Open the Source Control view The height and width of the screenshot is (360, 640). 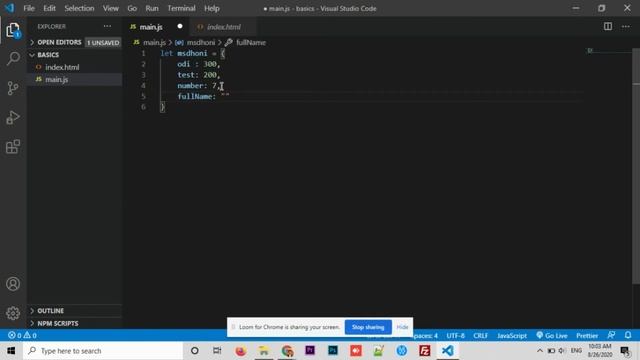(13, 88)
